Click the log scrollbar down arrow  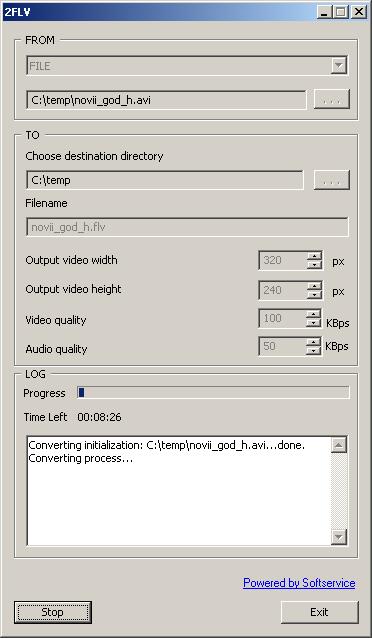coord(339,537)
